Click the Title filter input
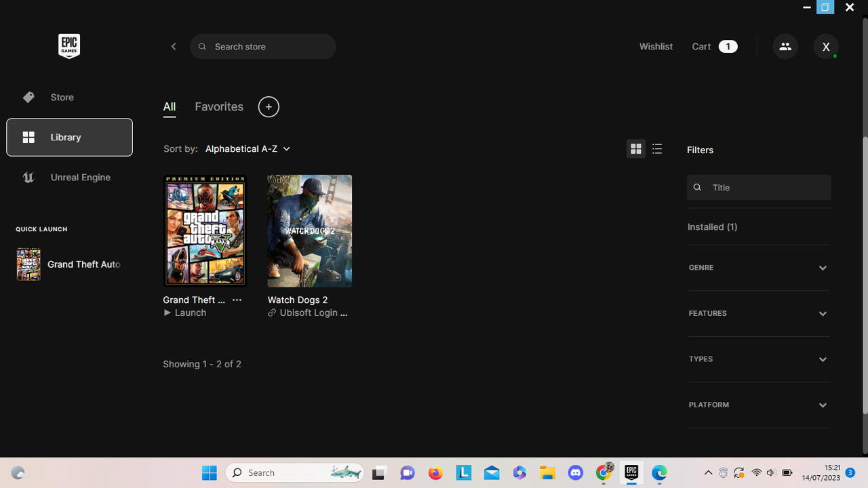 759,188
